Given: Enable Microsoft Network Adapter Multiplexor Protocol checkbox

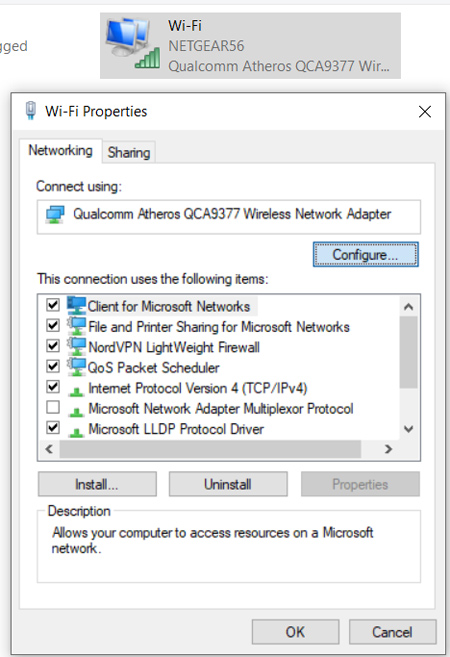Looking at the screenshot, I should 53,407.
